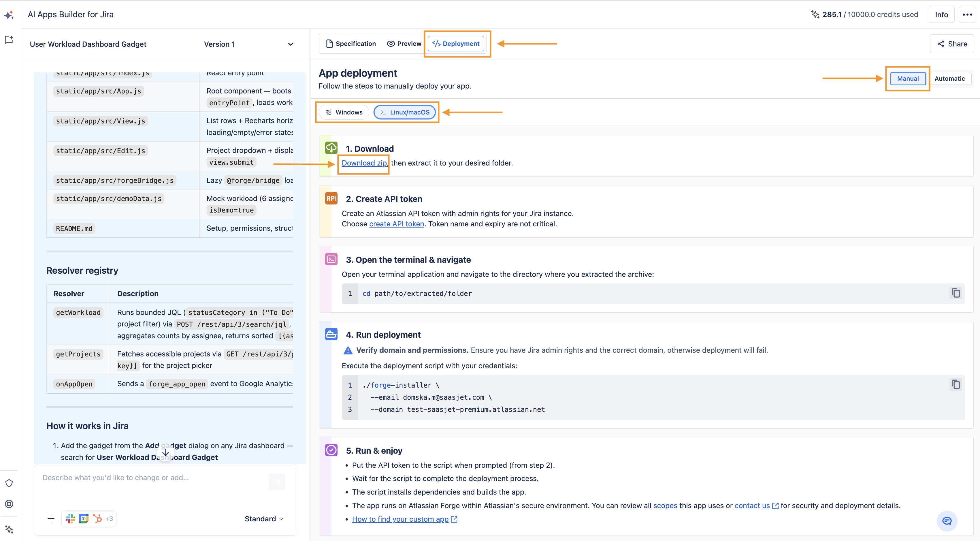The height and width of the screenshot is (541, 980).
Task: Click the Share button
Action: [952, 44]
